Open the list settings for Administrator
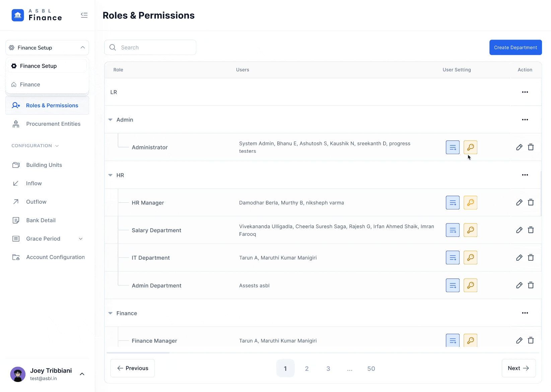Viewport: 551px width, 392px height. pyautogui.click(x=453, y=147)
